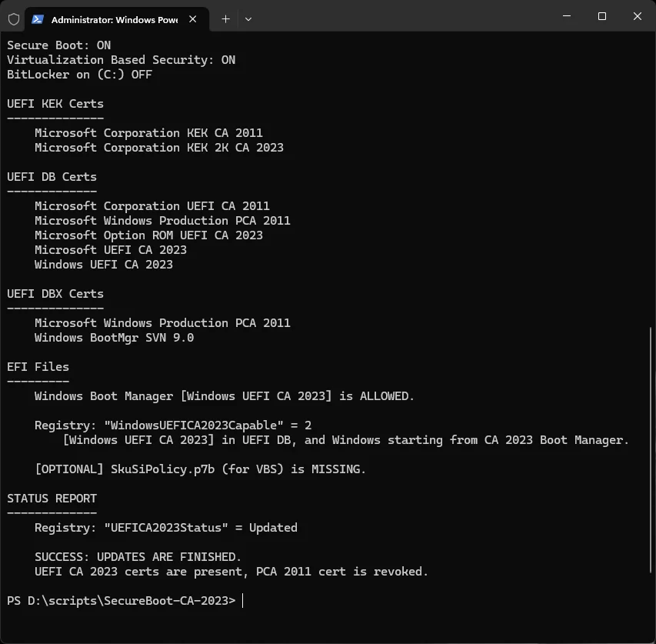
Task: Maximize the terminal window
Action: (602, 16)
